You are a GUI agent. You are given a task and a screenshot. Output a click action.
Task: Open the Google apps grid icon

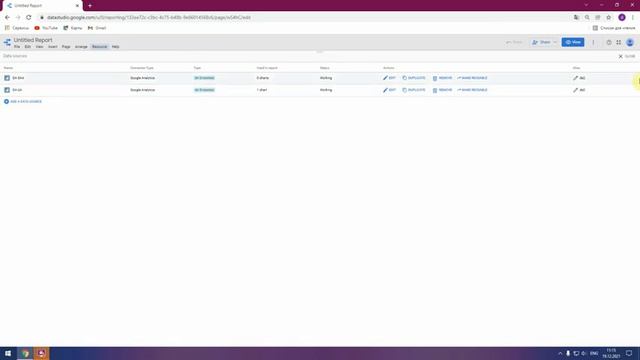(x=619, y=42)
